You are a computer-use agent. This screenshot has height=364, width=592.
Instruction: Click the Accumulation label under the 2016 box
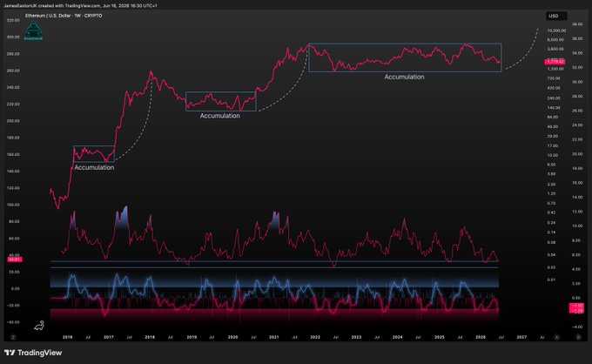[x=94, y=167]
